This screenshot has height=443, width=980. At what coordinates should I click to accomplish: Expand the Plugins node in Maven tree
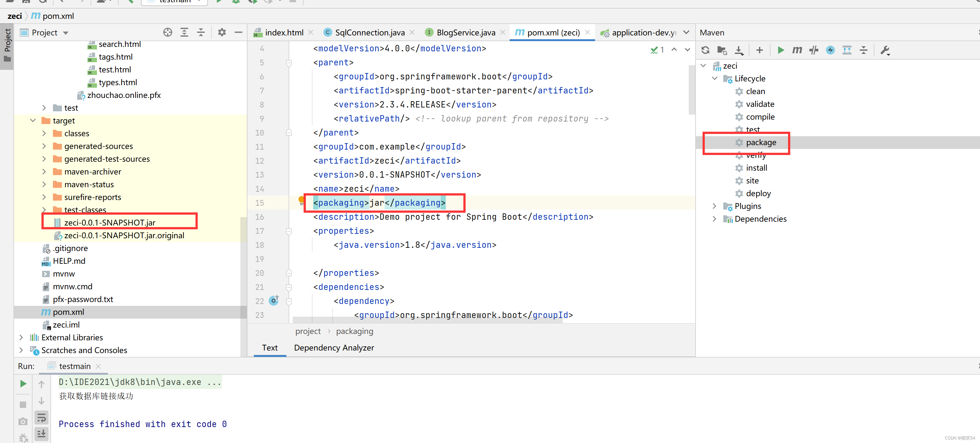click(714, 206)
